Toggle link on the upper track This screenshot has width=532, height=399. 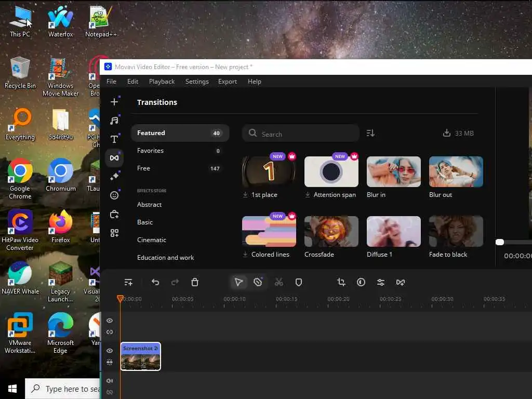(110, 332)
